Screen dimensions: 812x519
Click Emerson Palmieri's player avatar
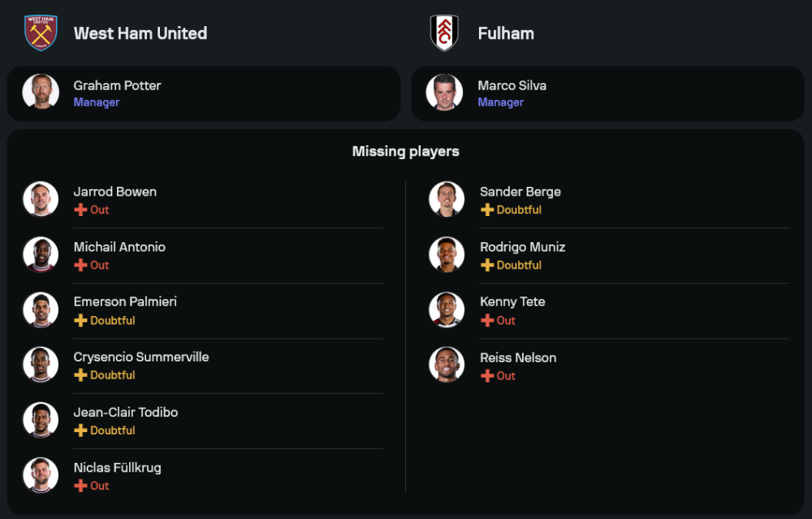click(41, 310)
